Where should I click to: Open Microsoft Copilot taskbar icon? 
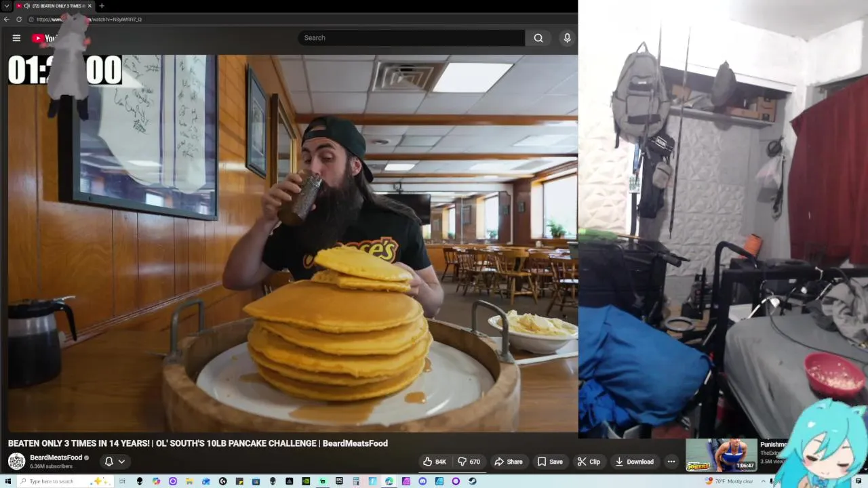pyautogui.click(x=157, y=481)
